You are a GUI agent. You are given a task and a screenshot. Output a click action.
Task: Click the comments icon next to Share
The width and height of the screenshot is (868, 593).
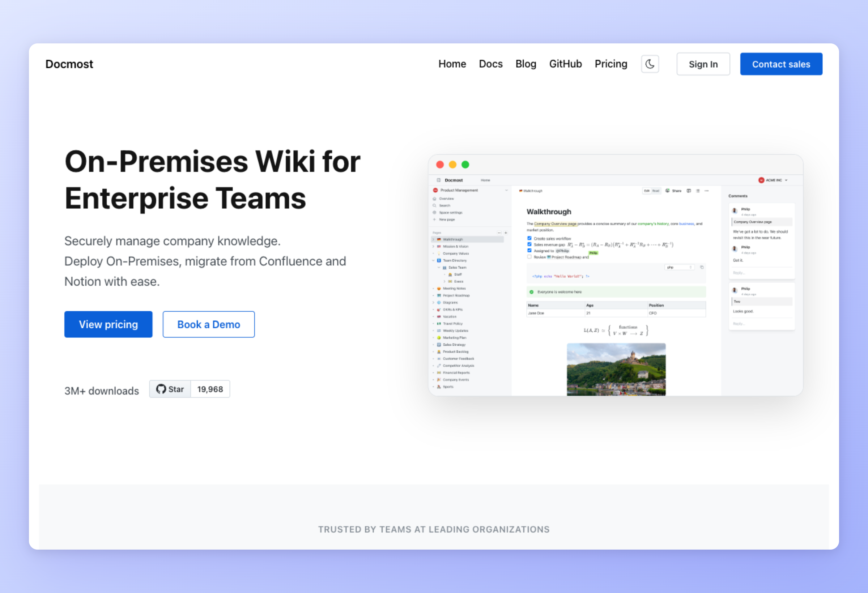click(689, 191)
